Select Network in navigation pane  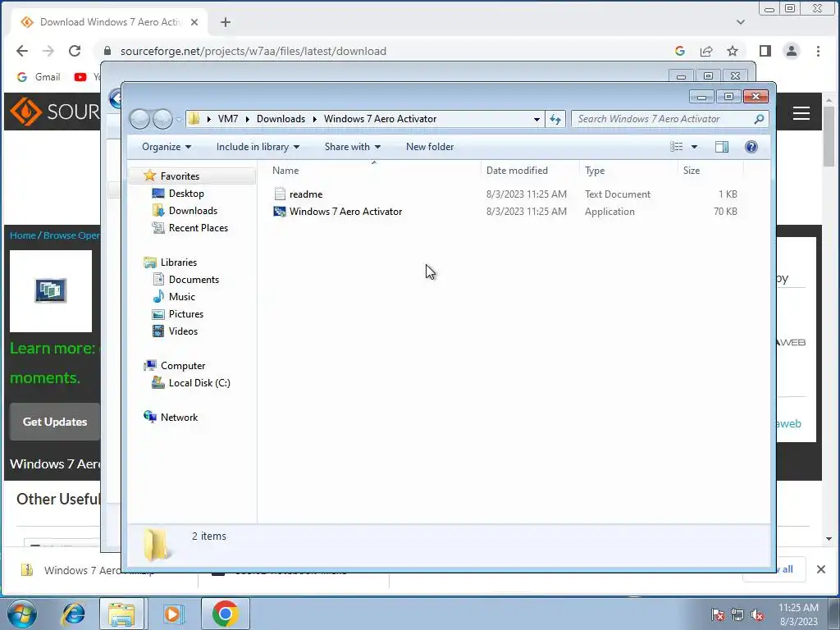[x=179, y=418]
